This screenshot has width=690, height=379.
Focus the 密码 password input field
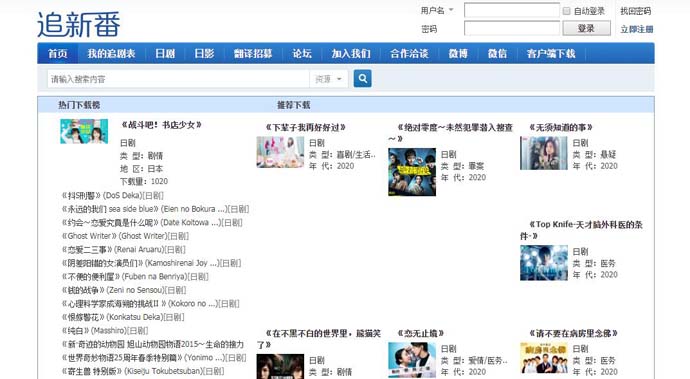(512, 29)
